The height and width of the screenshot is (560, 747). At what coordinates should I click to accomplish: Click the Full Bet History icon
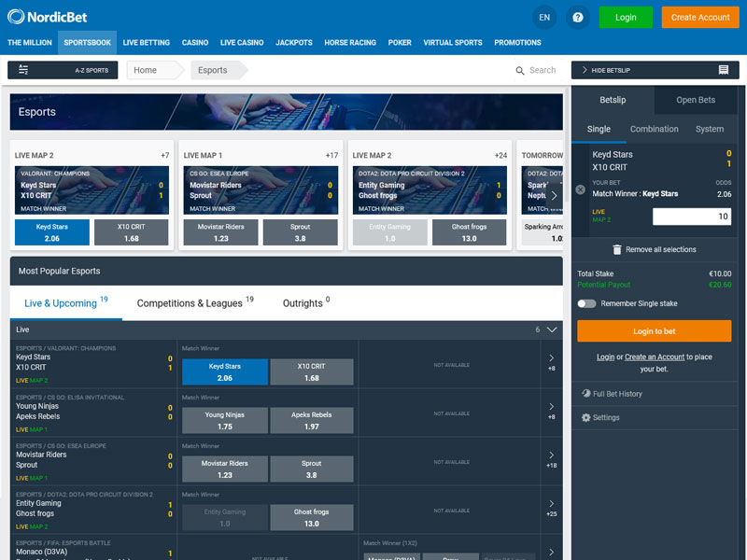(x=586, y=393)
